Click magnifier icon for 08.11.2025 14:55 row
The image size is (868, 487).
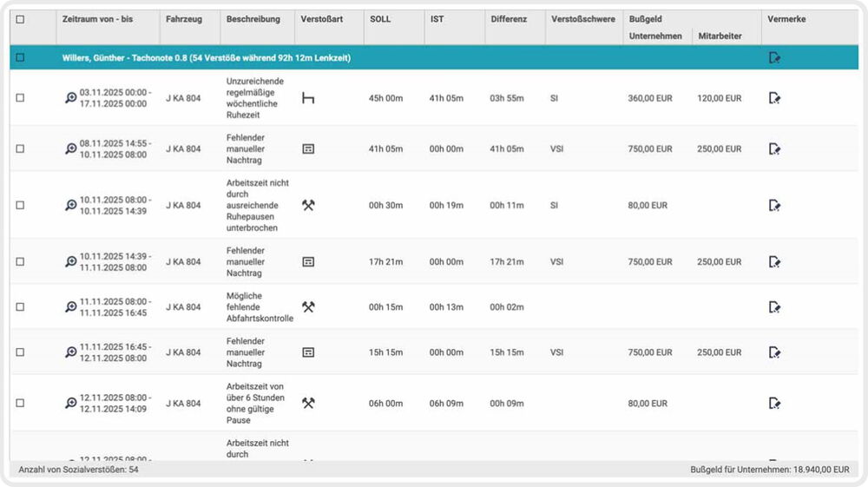click(x=71, y=149)
